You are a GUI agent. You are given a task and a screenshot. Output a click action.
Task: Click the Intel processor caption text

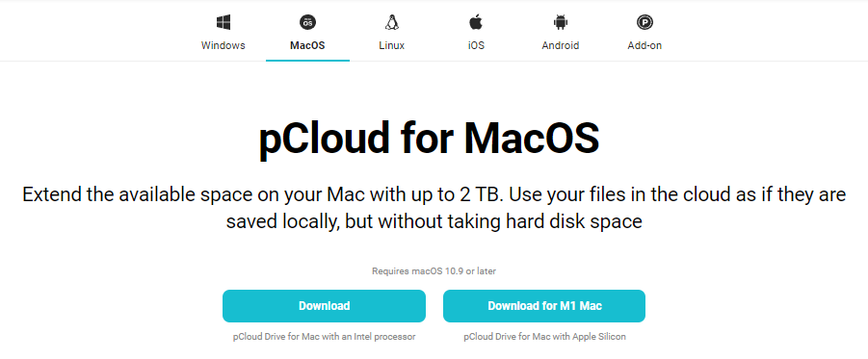(325, 336)
